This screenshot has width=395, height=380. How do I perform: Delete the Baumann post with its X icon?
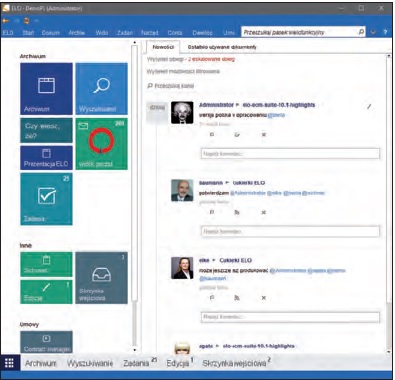[263, 212]
